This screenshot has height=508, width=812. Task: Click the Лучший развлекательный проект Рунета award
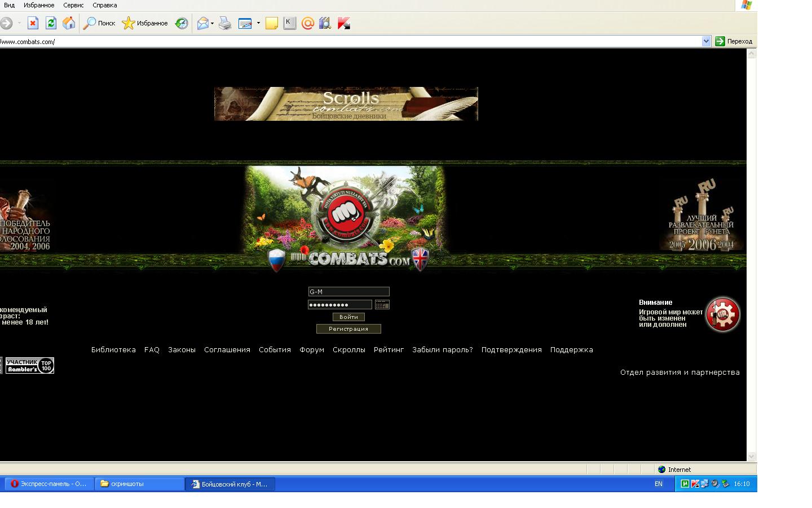pyautogui.click(x=701, y=216)
